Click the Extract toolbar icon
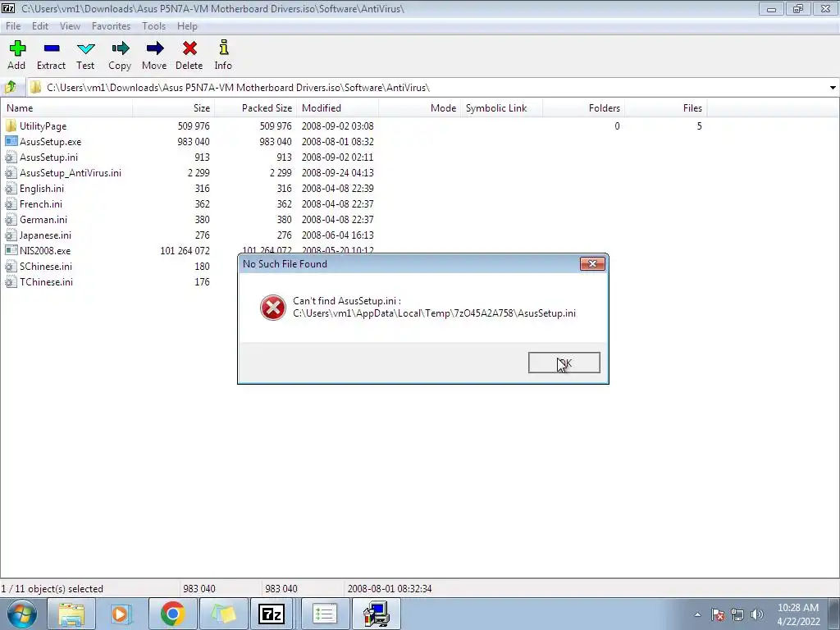Screen dimensions: 840x630 click(52, 48)
